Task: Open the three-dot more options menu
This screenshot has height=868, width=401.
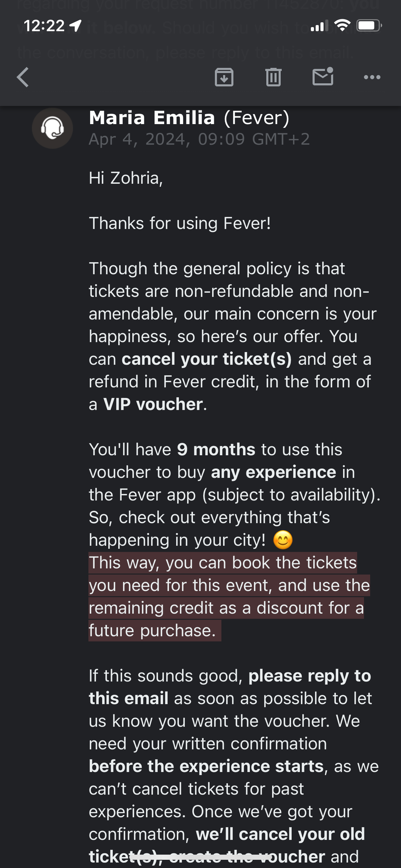Action: tap(372, 77)
